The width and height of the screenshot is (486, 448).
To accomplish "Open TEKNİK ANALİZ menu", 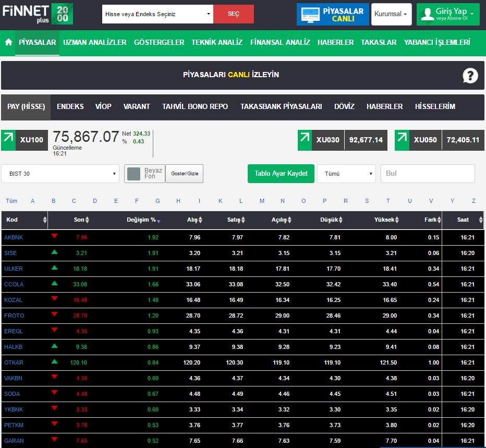I will tap(217, 42).
